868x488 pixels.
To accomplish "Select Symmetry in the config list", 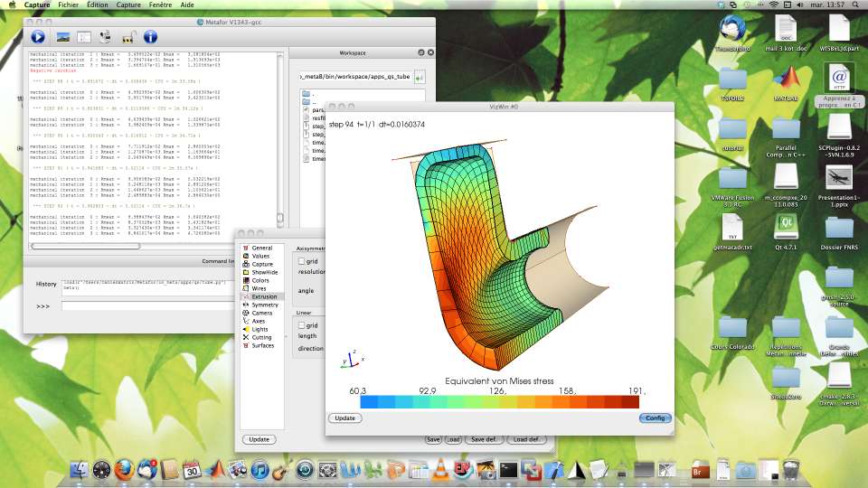I will click(265, 305).
